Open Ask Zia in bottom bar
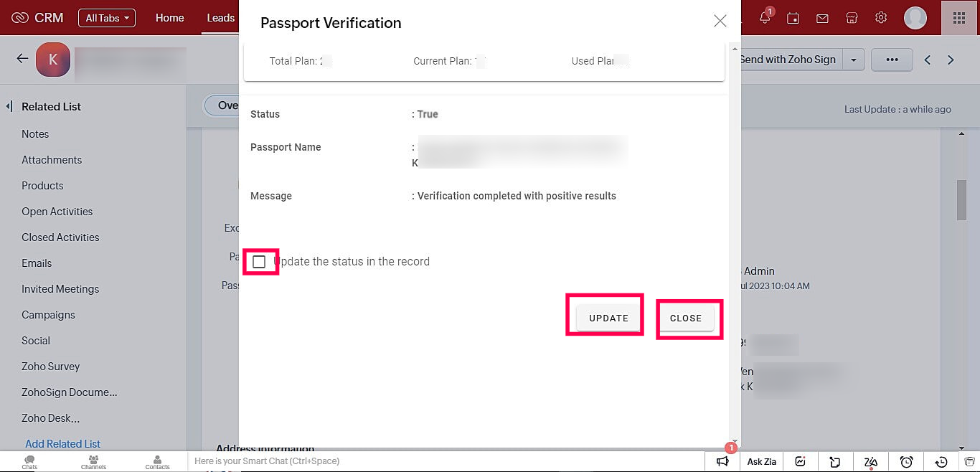 [x=762, y=461]
